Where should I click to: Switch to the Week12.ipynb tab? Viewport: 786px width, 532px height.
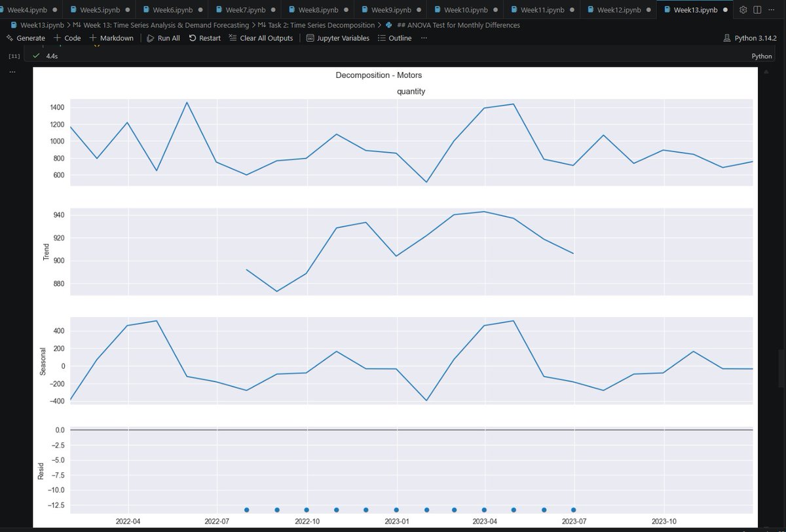(620, 10)
